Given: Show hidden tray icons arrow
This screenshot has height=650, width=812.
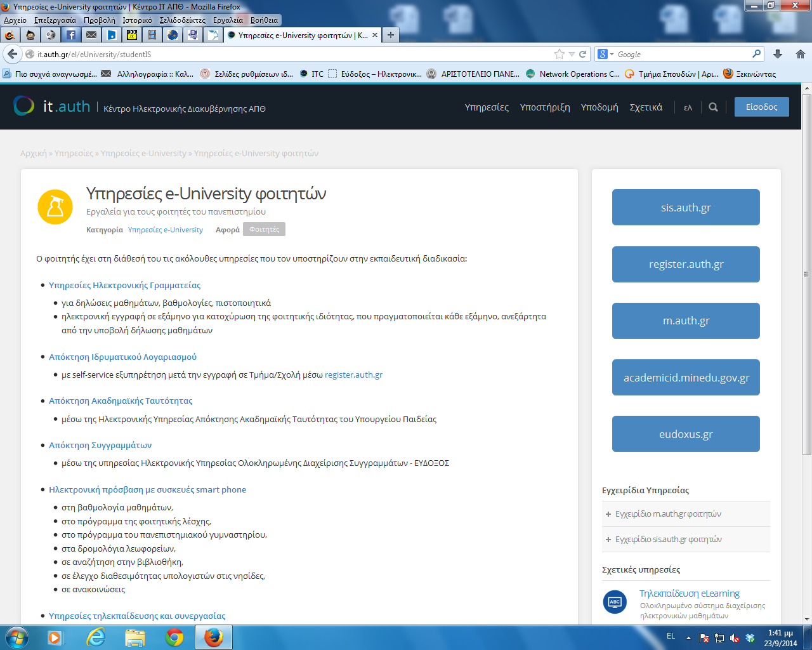Looking at the screenshot, I should point(688,638).
